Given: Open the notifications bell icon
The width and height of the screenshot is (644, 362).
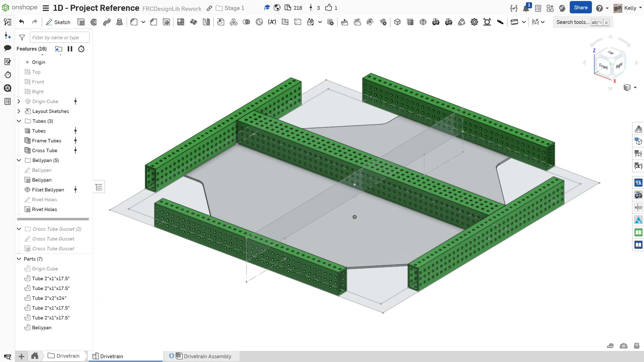Looking at the screenshot, I should coord(526,8).
